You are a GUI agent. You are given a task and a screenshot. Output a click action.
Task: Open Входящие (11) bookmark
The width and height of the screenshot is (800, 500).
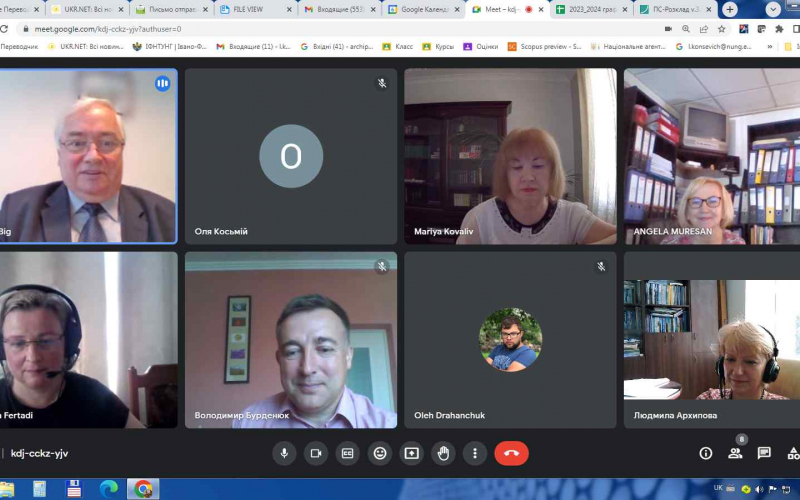click(254, 46)
